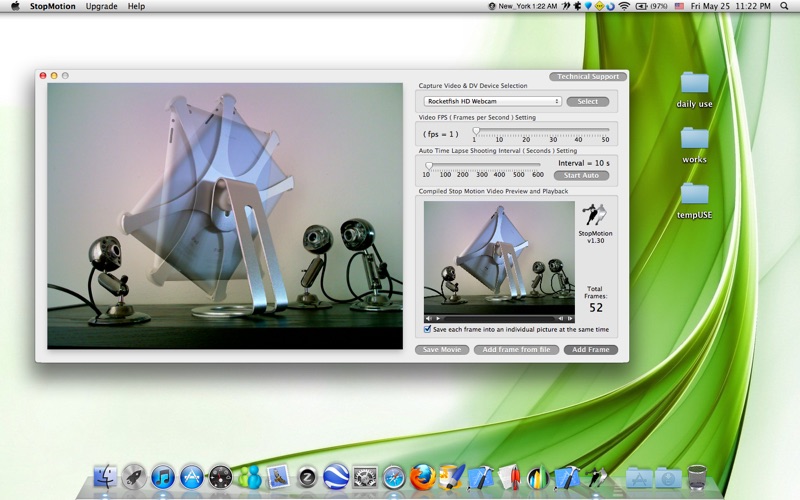Image resolution: width=800 pixels, height=500 pixels.
Task: Mute the preview video speaker icon
Action: pyautogui.click(x=429, y=319)
